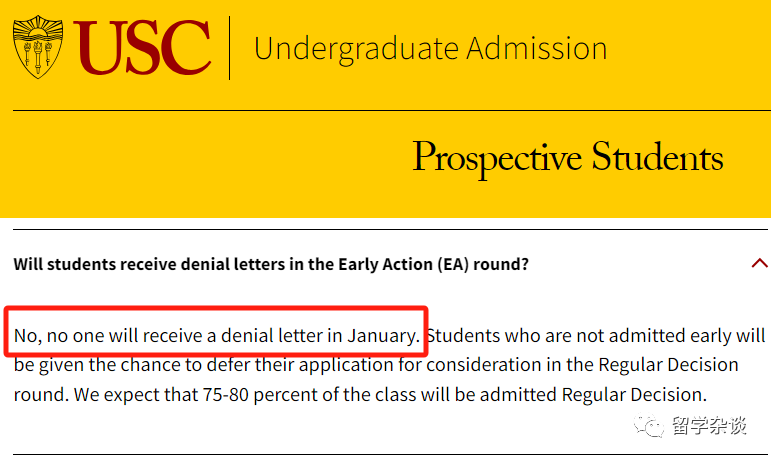Collapse the Early Action denial letters answer

click(x=760, y=263)
